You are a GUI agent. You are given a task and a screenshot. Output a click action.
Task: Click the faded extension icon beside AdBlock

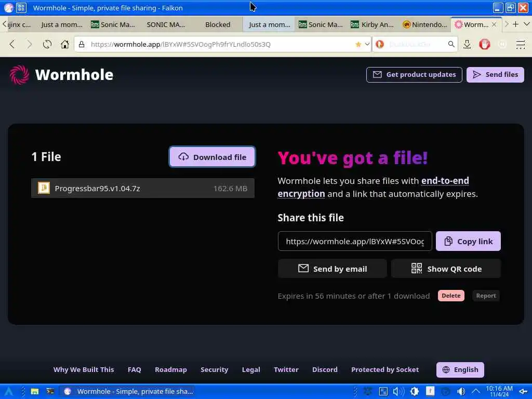point(502,44)
